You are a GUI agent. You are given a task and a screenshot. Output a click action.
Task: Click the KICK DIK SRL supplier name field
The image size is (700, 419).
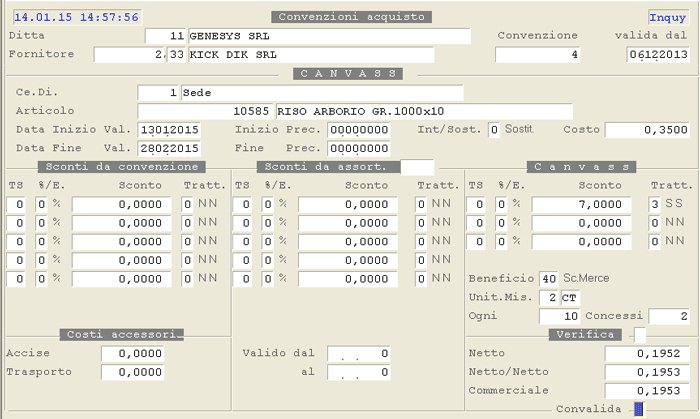click(311, 55)
